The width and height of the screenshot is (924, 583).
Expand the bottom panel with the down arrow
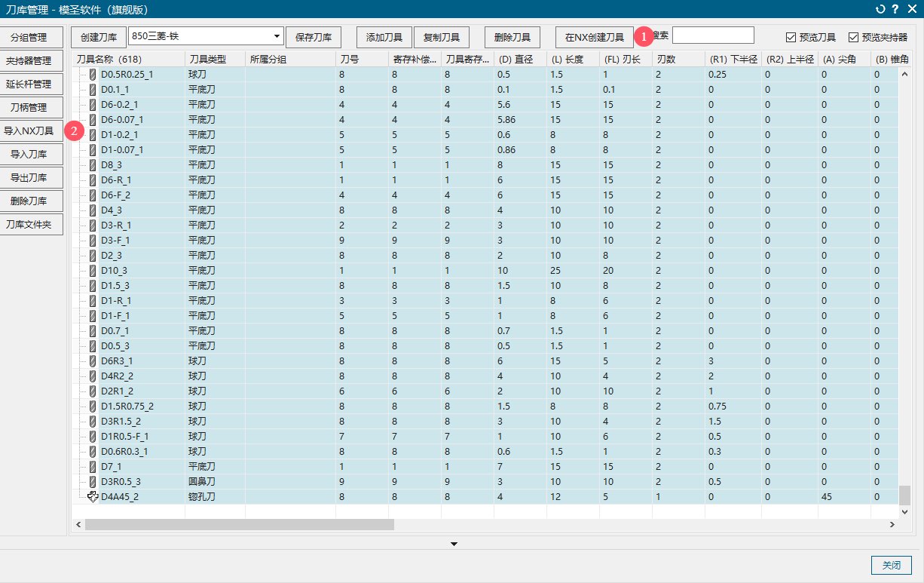coord(454,543)
